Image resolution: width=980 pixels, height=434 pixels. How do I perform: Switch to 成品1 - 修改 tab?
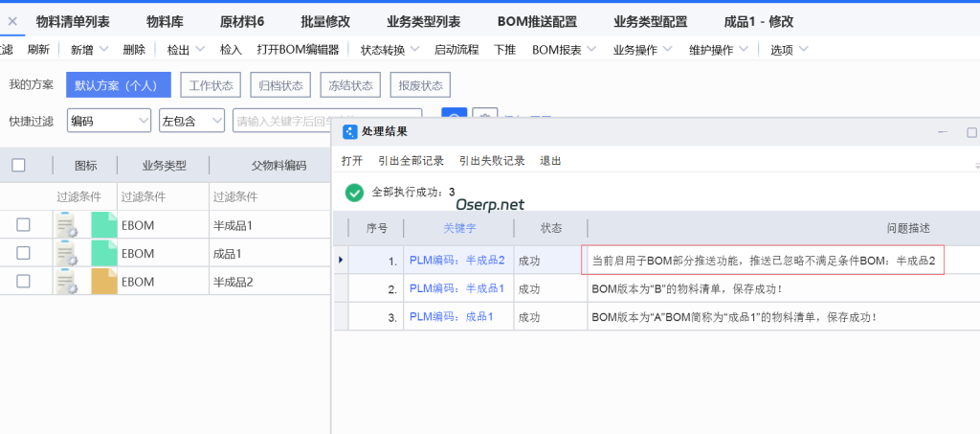pos(759,22)
